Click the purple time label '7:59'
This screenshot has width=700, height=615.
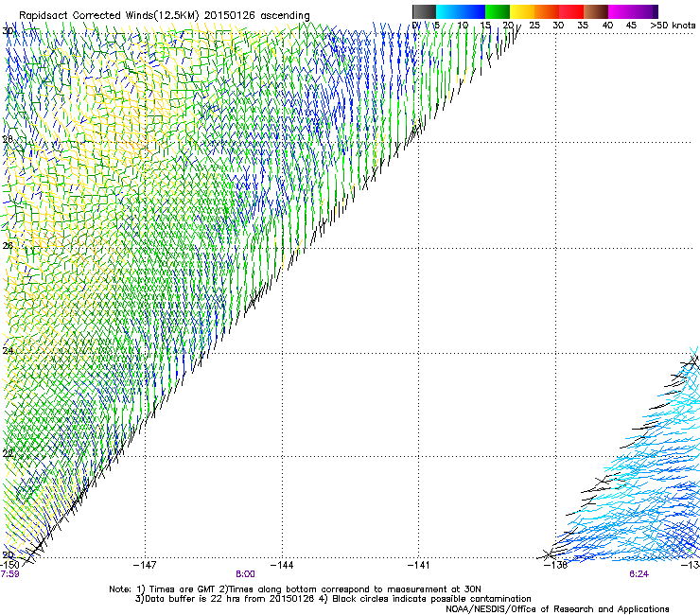pos(9,574)
